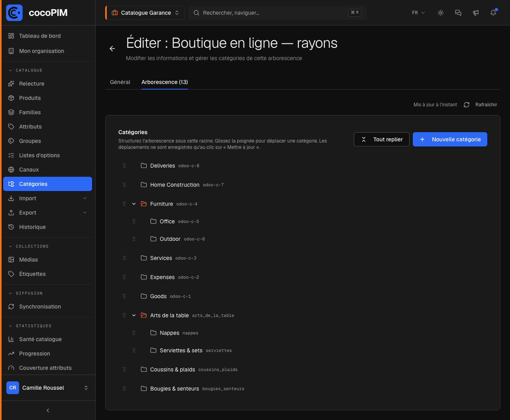Click the drag handle of Deliveries row
Image resolution: width=510 pixels, height=420 pixels.
pyautogui.click(x=124, y=166)
